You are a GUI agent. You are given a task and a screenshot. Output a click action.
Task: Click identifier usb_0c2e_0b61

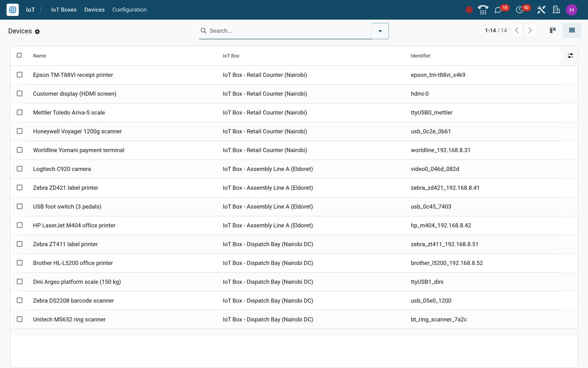coord(431,131)
